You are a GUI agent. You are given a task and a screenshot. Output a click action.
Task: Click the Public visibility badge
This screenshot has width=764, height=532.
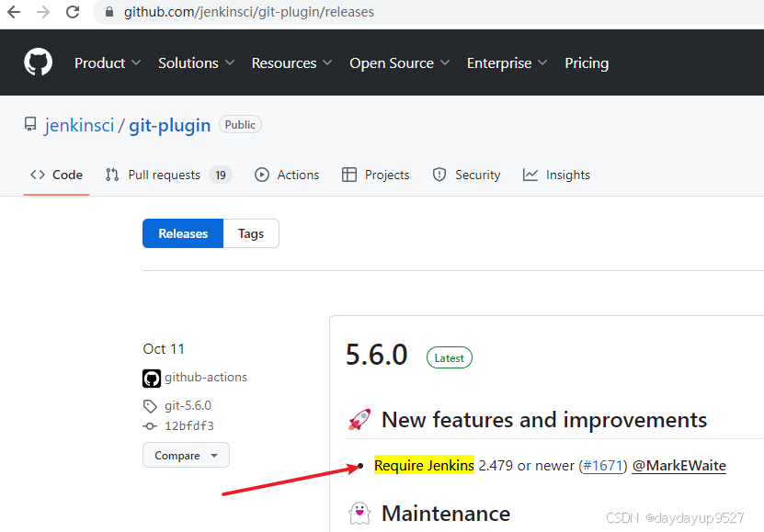[240, 125]
